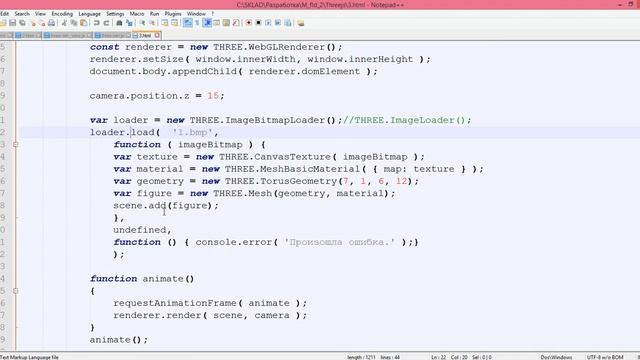
Task: Click 'length : 1211' in status bar
Action: click(361, 357)
